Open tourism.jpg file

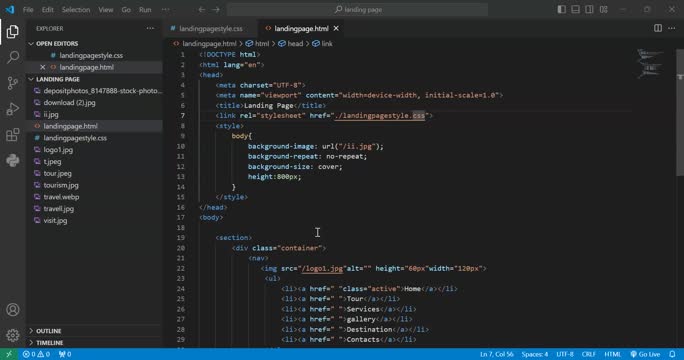[x=61, y=185]
